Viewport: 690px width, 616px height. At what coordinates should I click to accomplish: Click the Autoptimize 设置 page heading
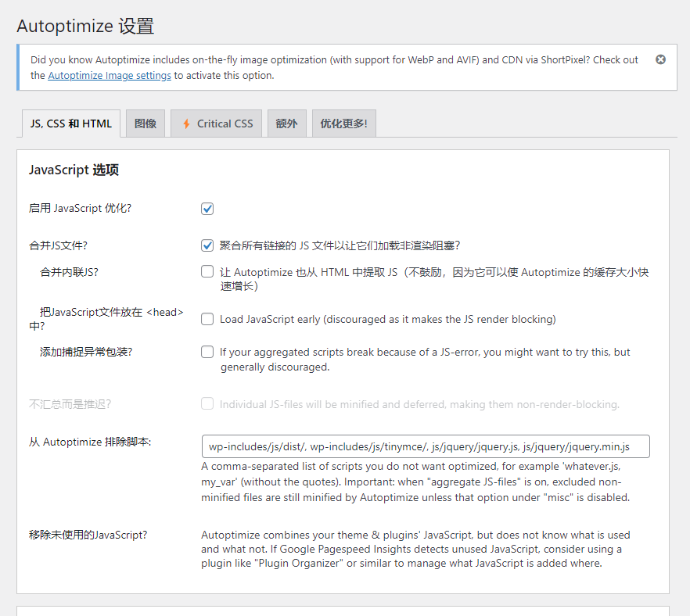click(85, 26)
